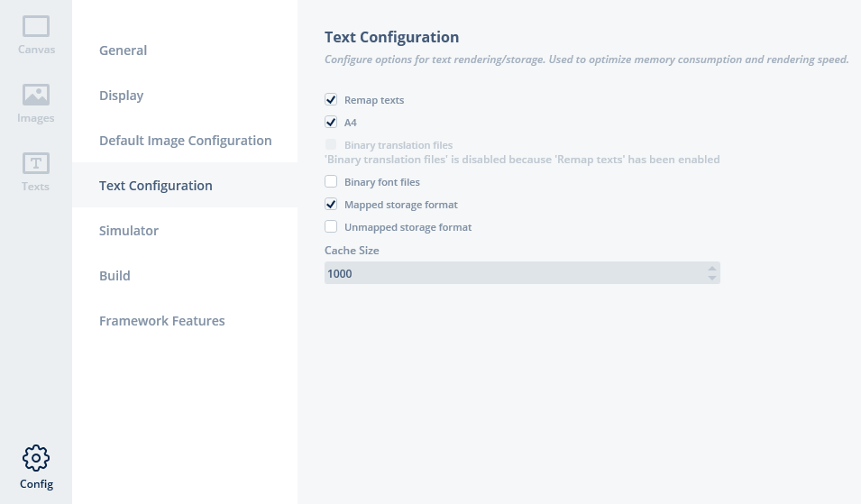Open the Images section icon

coord(36,95)
